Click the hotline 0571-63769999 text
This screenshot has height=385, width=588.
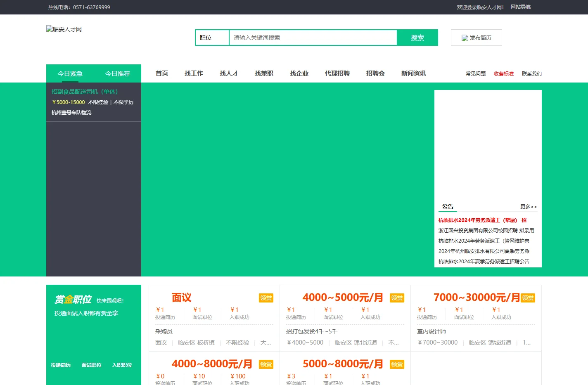(92, 7)
